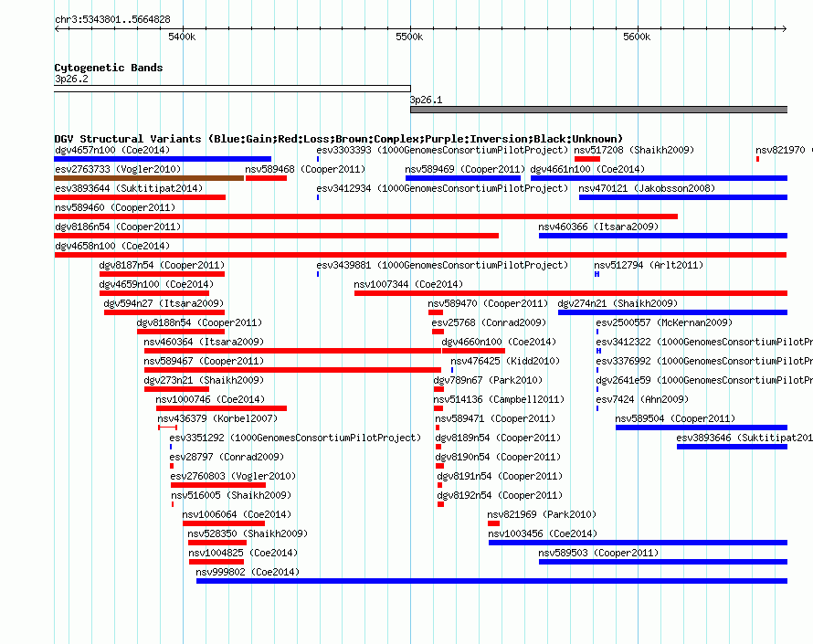Viewport: 813px width, 644px height.
Task: Select the esv3351292 variant label
Action: coord(295,438)
